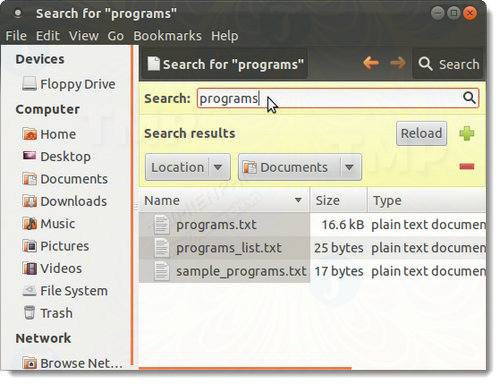Click the forward arrow in toolbar
The height and width of the screenshot is (384, 500).
point(398,63)
